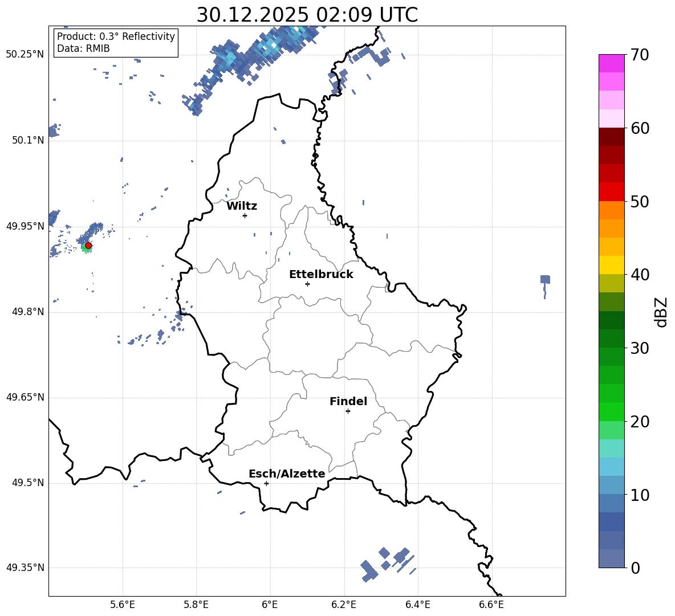Screen dimensions: 675x616
Task: Click the bright green colorbar segment above 20
Action: tap(611, 411)
